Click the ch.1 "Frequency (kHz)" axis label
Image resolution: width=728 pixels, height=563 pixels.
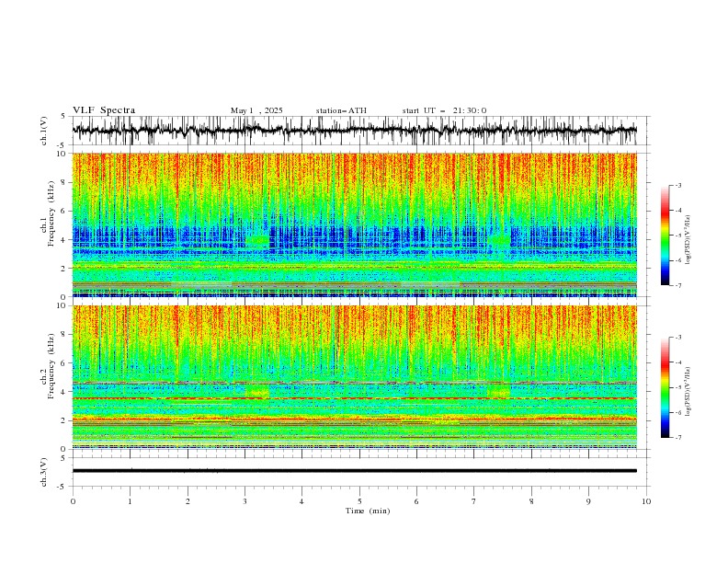coord(51,213)
